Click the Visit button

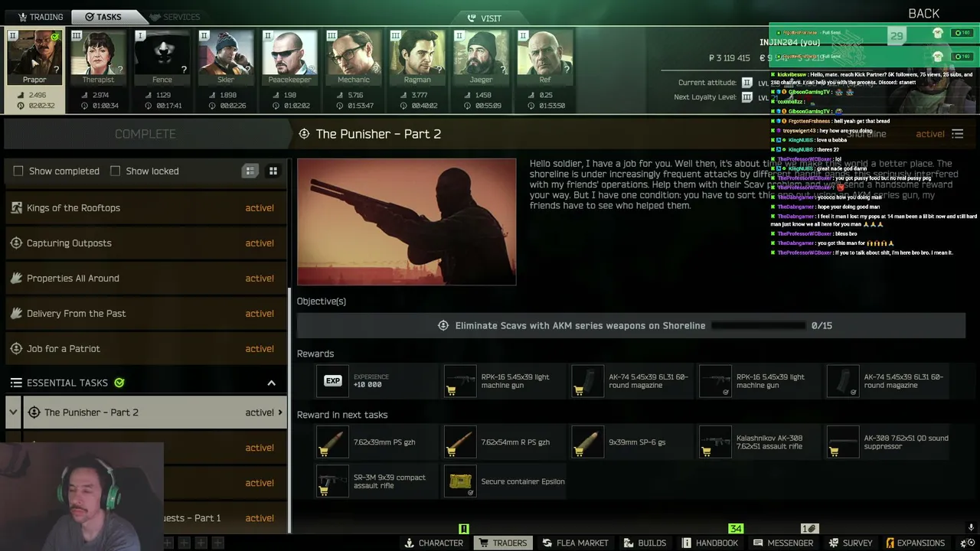(x=484, y=18)
